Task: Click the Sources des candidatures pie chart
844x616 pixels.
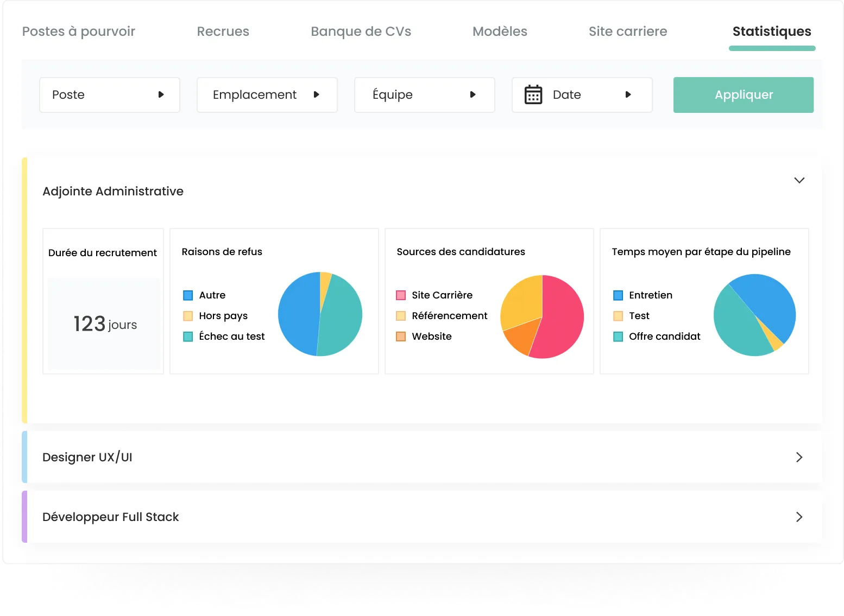Action: point(542,317)
